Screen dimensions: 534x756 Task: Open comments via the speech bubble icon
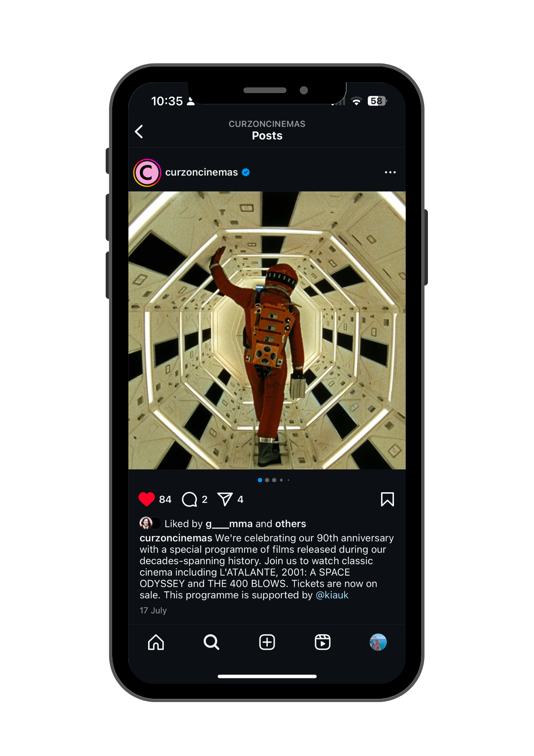(190, 499)
